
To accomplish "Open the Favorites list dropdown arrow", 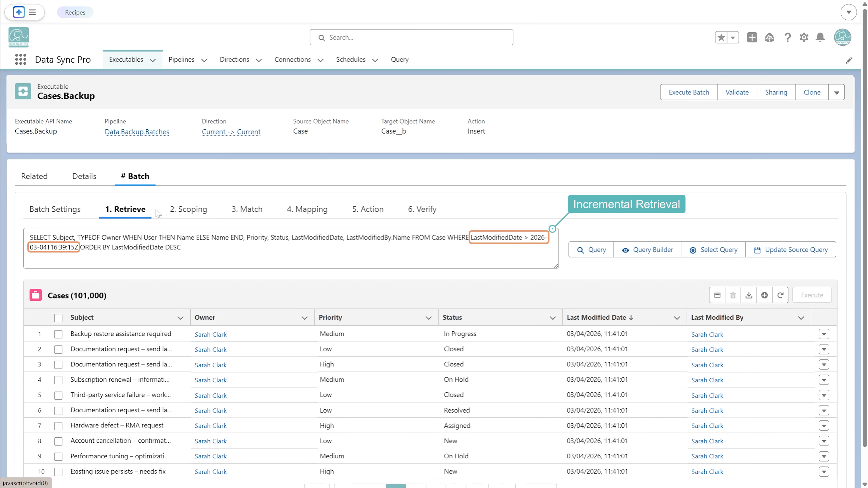I will 733,37.
